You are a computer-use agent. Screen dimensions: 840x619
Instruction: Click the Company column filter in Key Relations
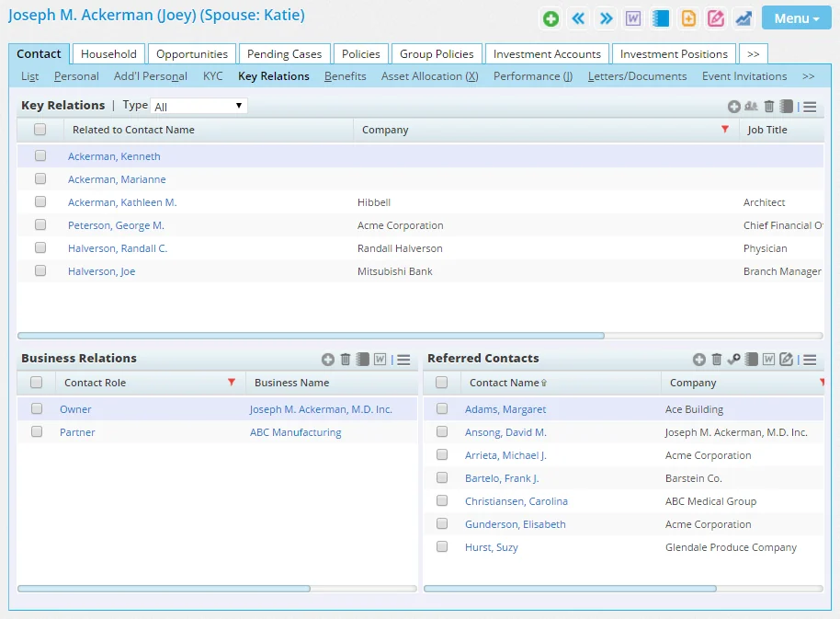(725, 130)
